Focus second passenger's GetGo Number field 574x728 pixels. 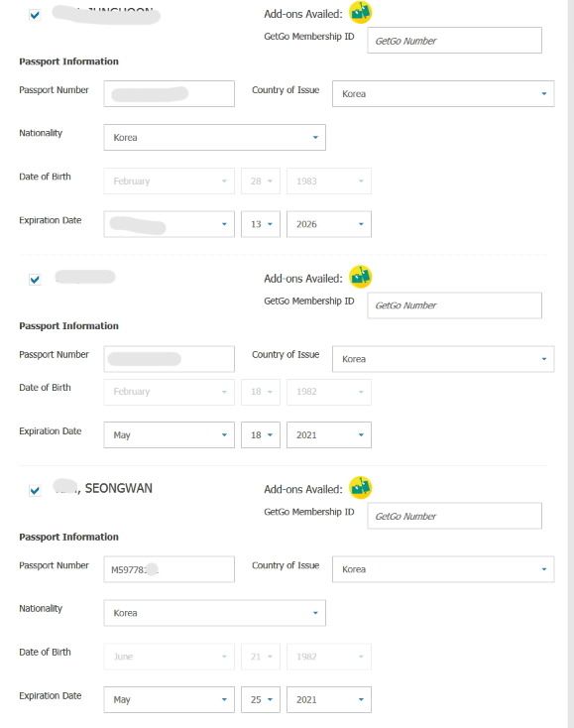(454, 305)
